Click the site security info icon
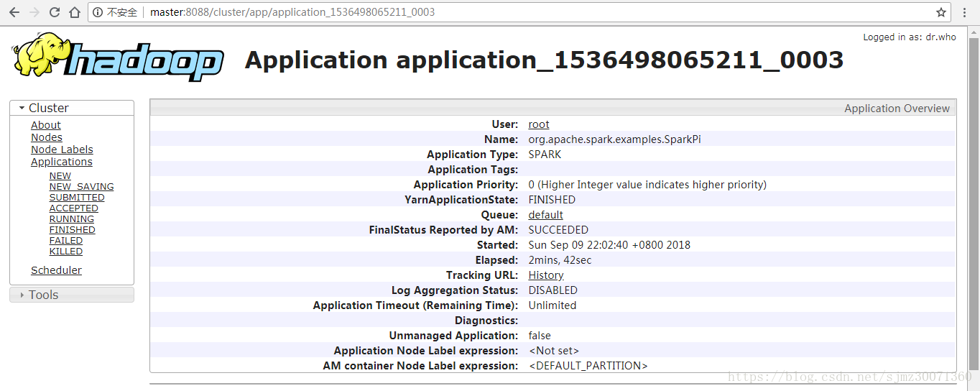980x391 pixels. (x=98, y=12)
